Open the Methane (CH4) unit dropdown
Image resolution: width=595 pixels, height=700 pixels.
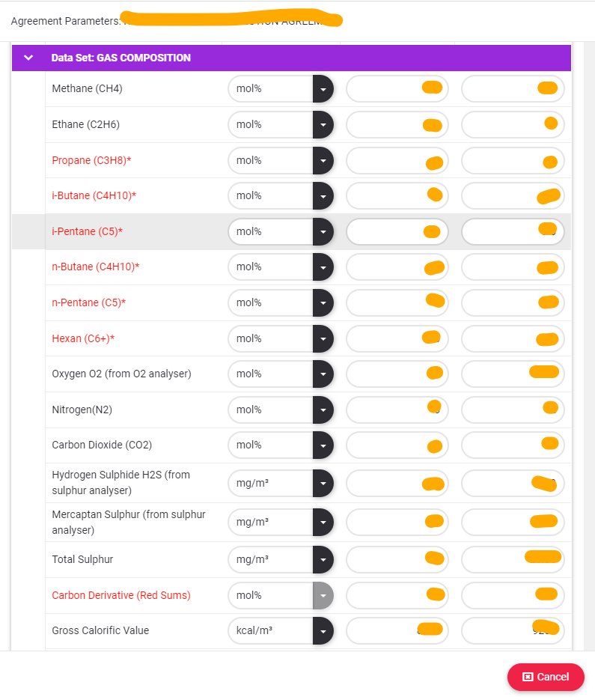[x=323, y=89]
